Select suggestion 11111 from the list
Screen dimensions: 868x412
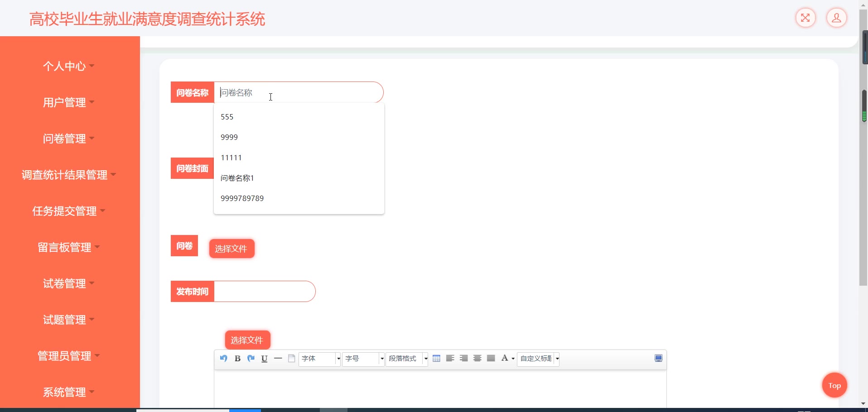click(299, 158)
